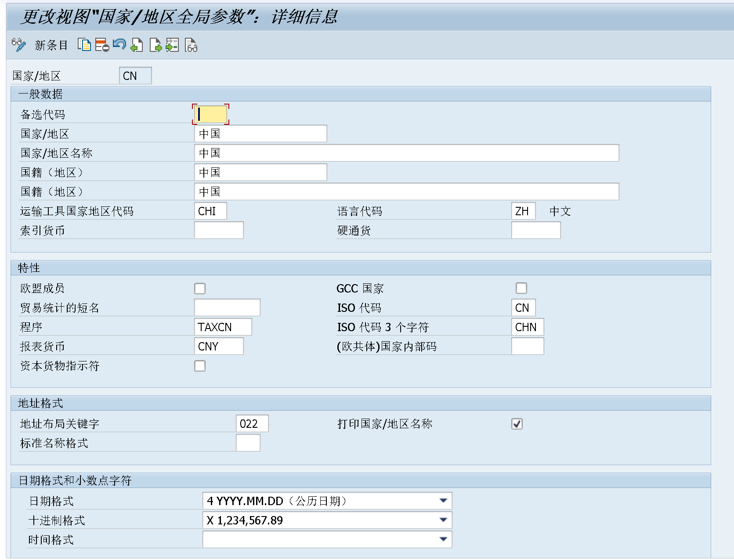Click the 标准名称格式 input field

tap(248, 443)
